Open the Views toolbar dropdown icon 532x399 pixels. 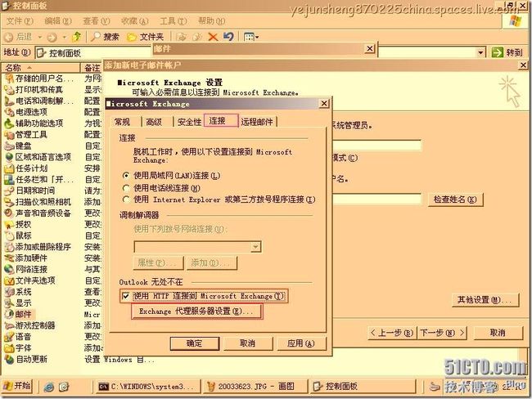point(251,37)
